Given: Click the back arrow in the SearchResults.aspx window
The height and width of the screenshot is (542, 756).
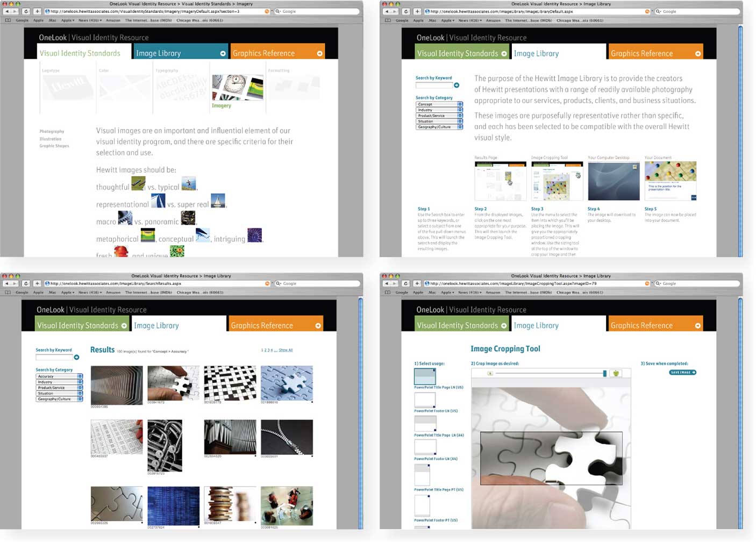Looking at the screenshot, I should (x=7, y=283).
